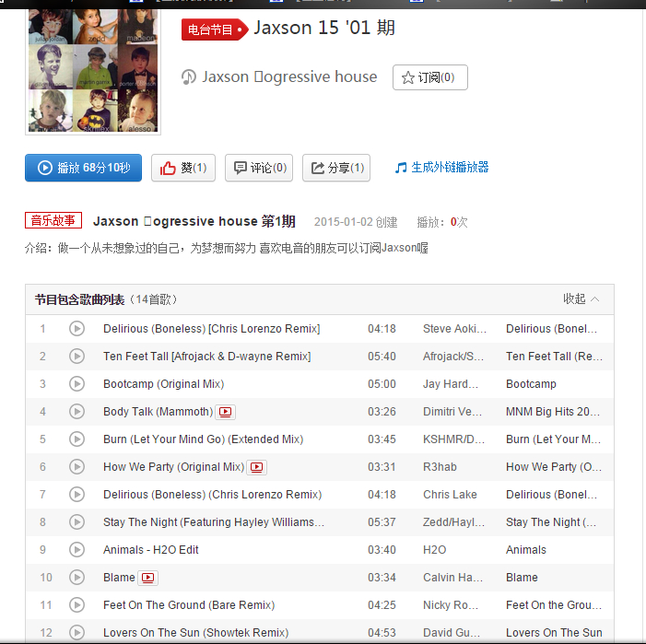646x644 pixels.
Task: Open artist Steve Aoki...
Action: click(x=454, y=329)
